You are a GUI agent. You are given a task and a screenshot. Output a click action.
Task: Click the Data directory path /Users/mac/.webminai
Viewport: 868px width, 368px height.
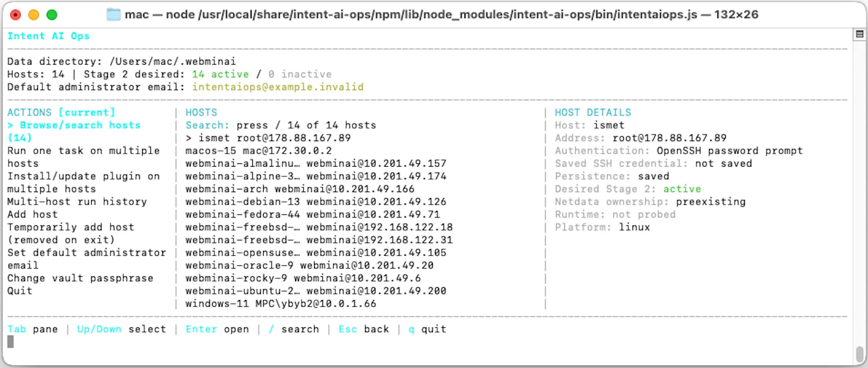point(173,61)
